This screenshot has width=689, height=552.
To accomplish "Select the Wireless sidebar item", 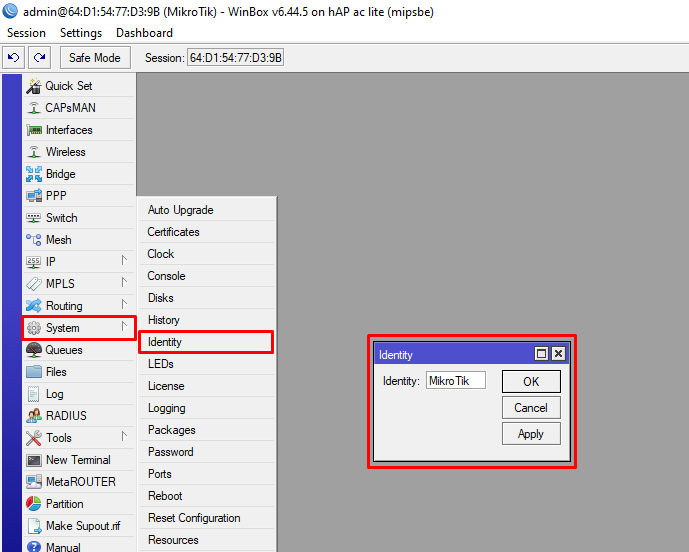I will click(65, 152).
